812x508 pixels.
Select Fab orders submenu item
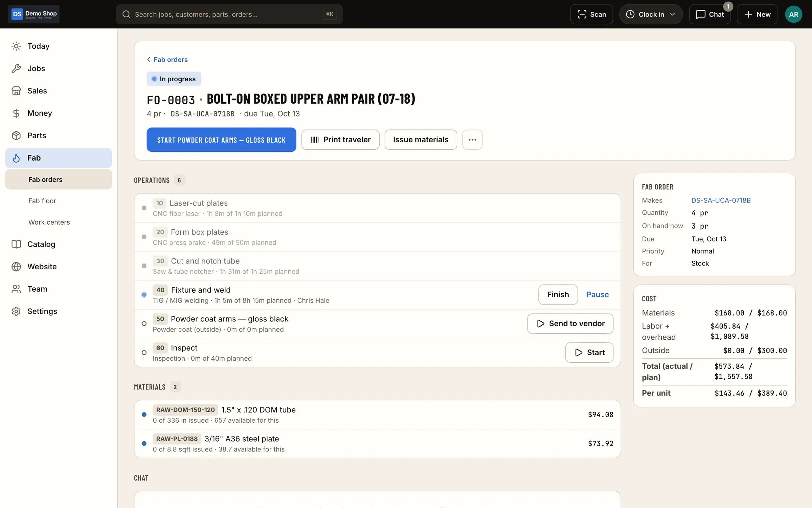pos(59,179)
